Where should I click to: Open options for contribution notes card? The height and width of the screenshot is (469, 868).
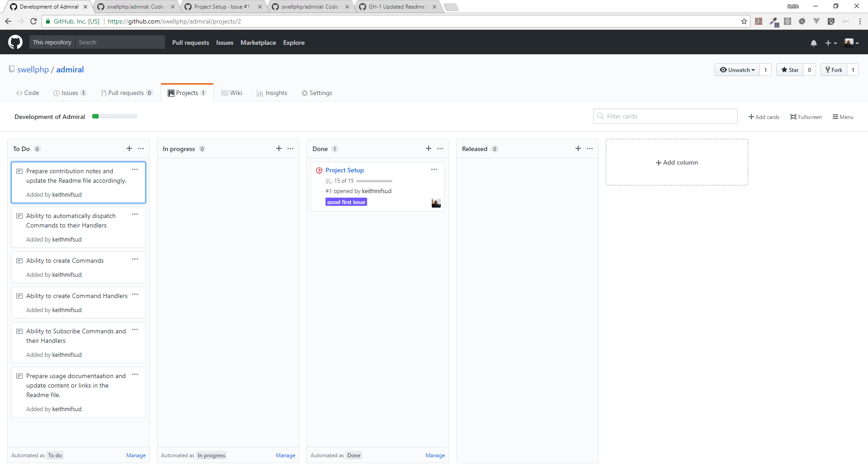pyautogui.click(x=135, y=170)
